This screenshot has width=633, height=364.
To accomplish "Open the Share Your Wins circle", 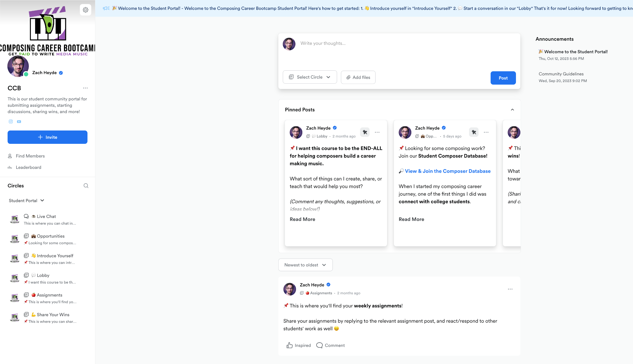I will coord(53,315).
